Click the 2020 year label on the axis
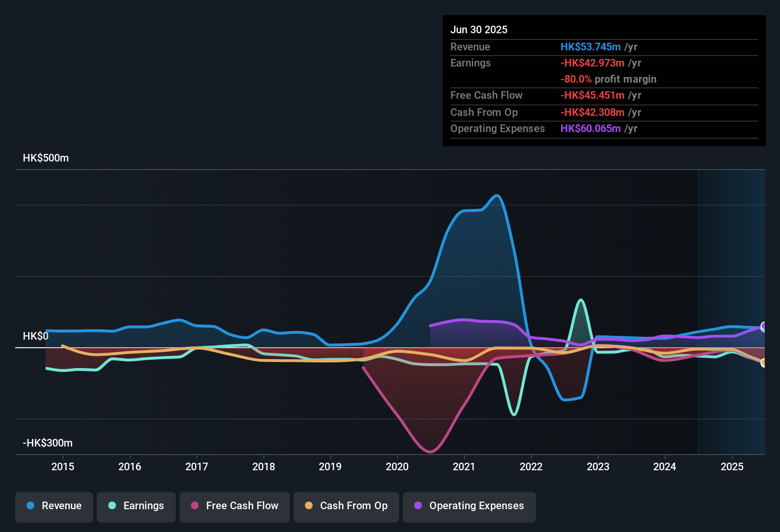 [397, 466]
